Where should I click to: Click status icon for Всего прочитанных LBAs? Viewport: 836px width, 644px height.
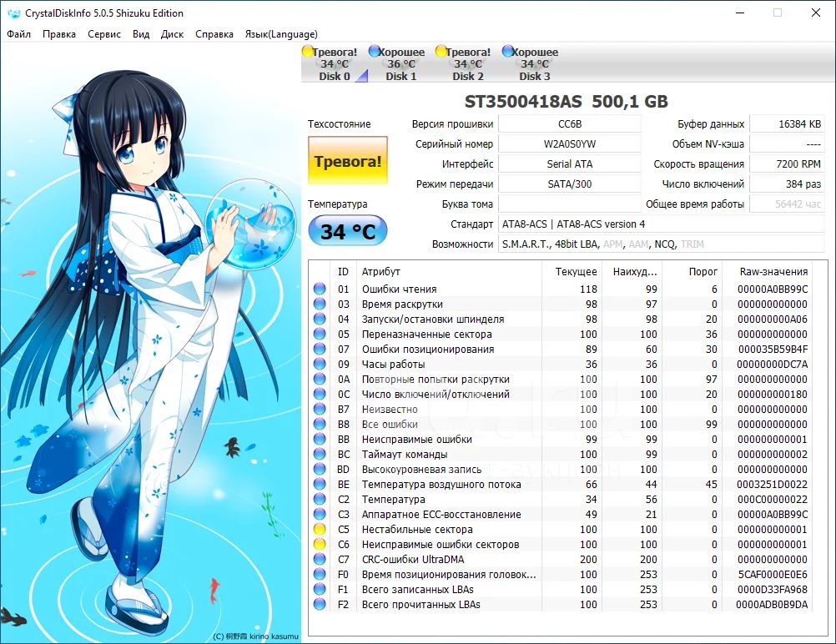320,604
